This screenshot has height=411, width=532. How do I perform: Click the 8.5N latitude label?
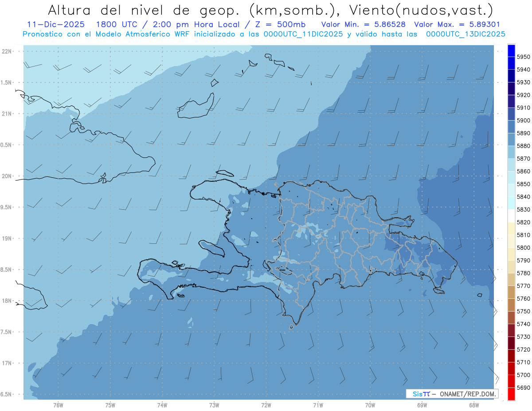5,270
